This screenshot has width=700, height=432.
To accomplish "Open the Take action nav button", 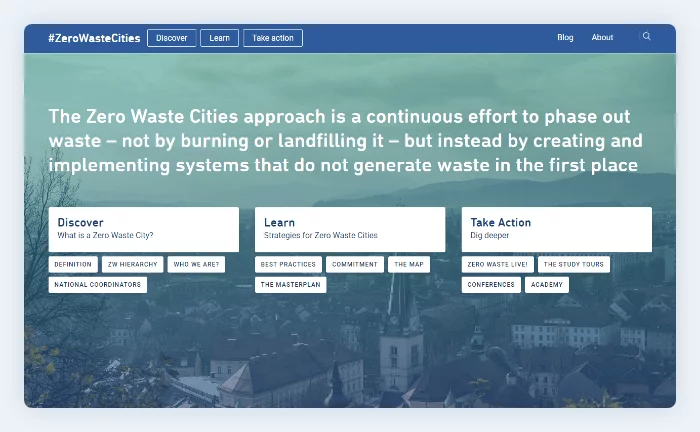I will click(273, 38).
